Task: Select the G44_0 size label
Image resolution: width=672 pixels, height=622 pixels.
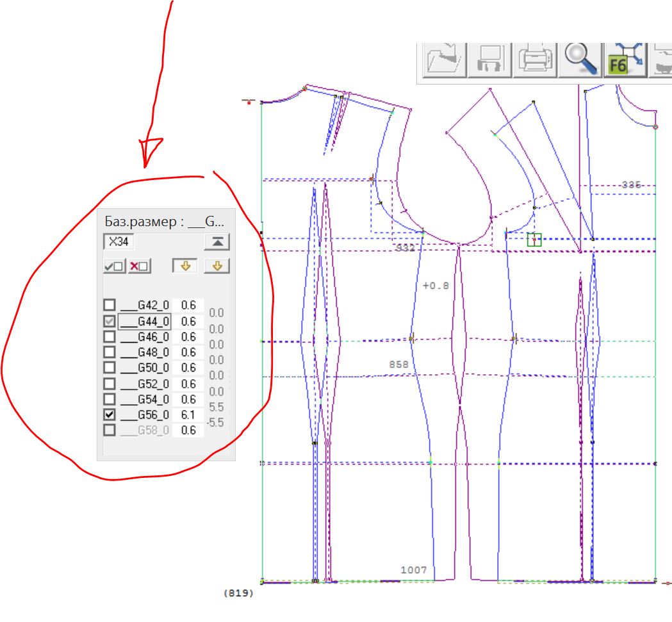Action: tap(144, 321)
